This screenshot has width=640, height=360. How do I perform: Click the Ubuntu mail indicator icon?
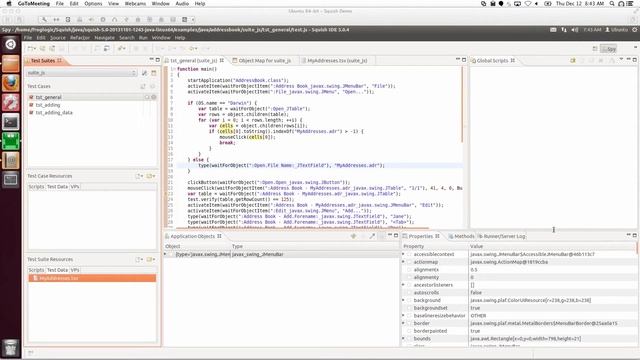coord(553,30)
